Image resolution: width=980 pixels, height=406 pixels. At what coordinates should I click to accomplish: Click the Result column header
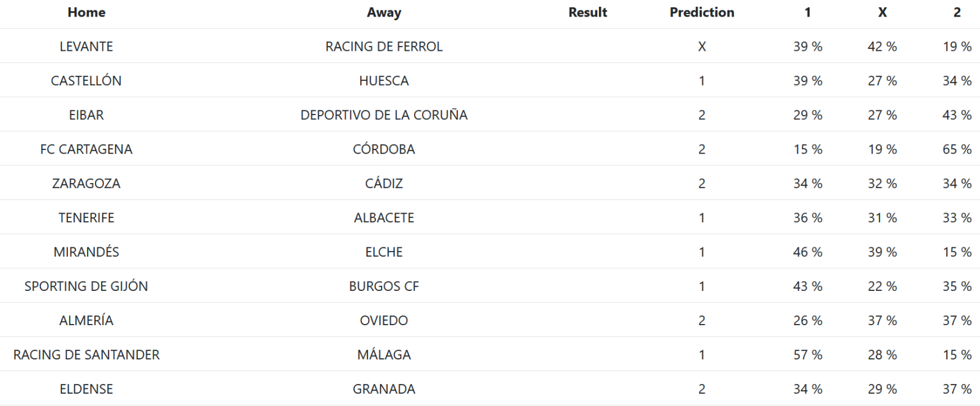[587, 12]
